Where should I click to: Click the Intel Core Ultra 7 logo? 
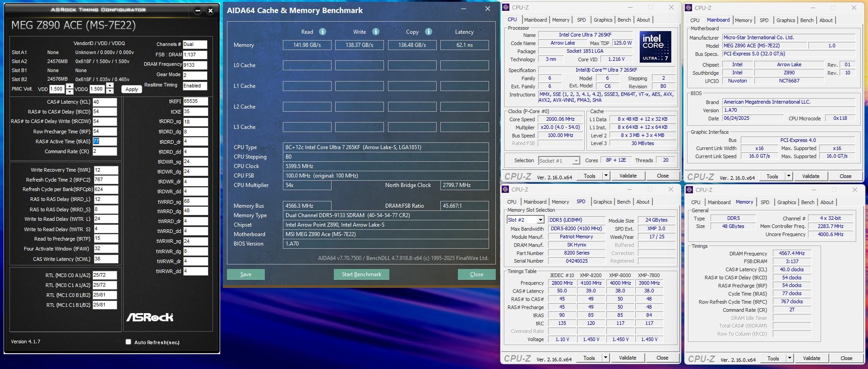click(x=656, y=47)
